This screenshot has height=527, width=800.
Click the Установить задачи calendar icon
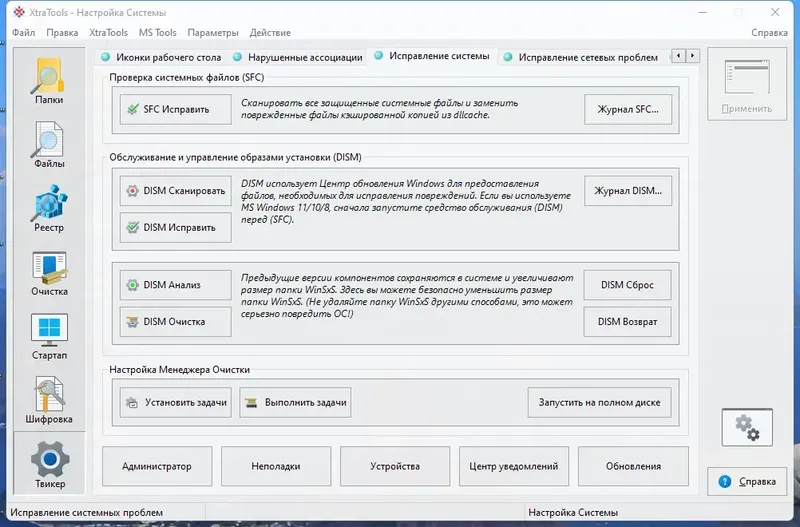(132, 403)
